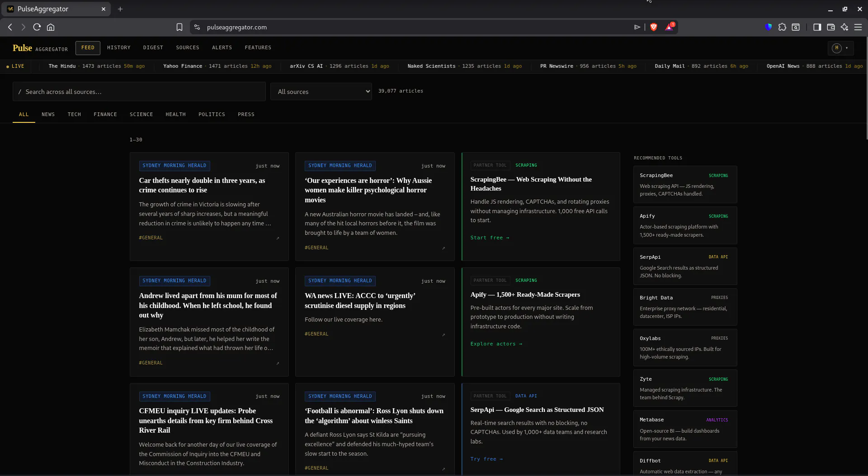Image resolution: width=868 pixels, height=476 pixels.
Task: Click the browser forward arrow
Action: [24, 27]
